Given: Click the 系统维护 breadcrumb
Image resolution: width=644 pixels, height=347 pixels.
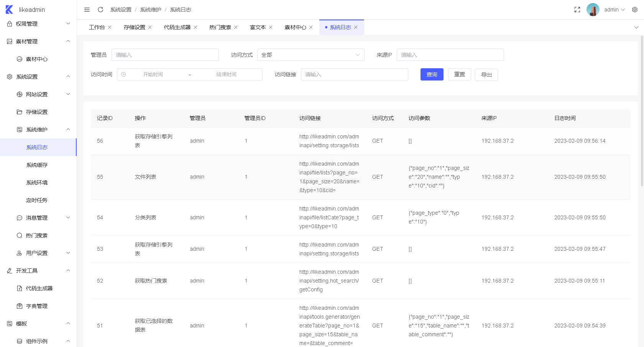Looking at the screenshot, I should tap(151, 10).
